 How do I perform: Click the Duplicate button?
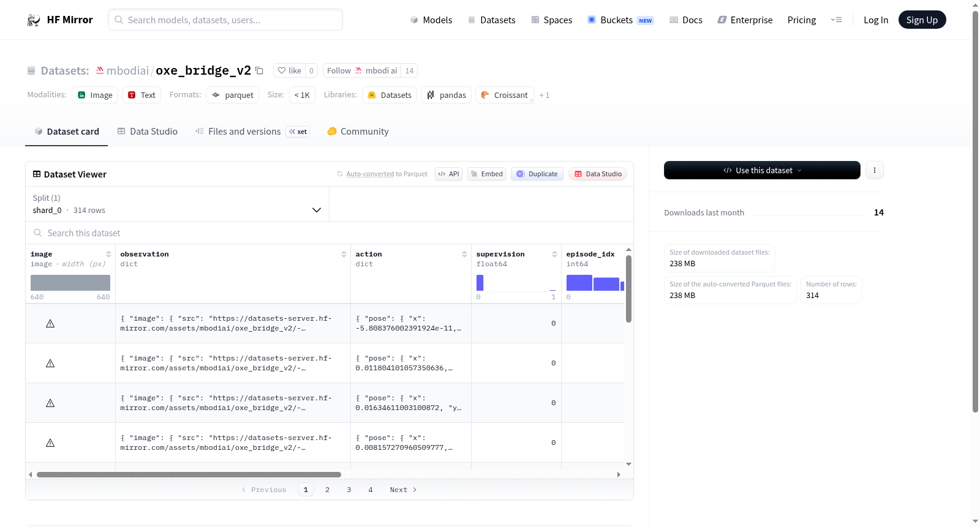pos(537,174)
